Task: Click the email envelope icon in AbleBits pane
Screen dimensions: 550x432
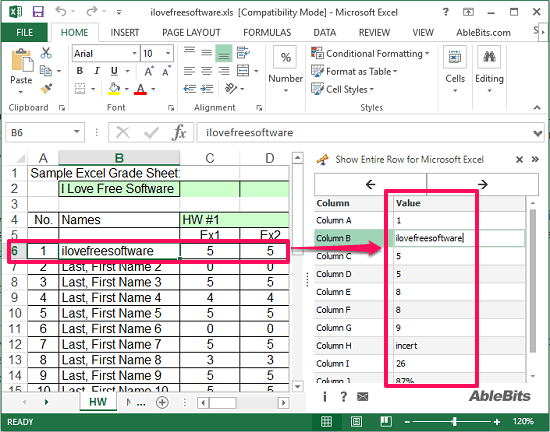Action: click(363, 397)
